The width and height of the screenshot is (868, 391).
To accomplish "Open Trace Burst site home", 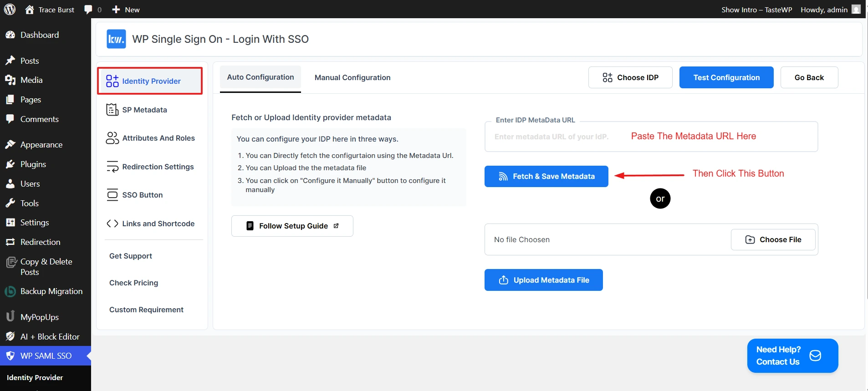I will pos(50,10).
